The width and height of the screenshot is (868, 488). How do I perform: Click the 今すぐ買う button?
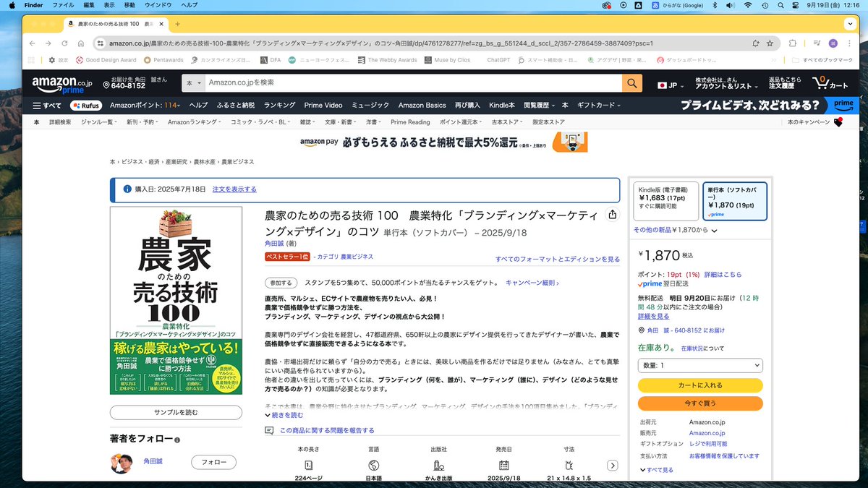coord(700,403)
